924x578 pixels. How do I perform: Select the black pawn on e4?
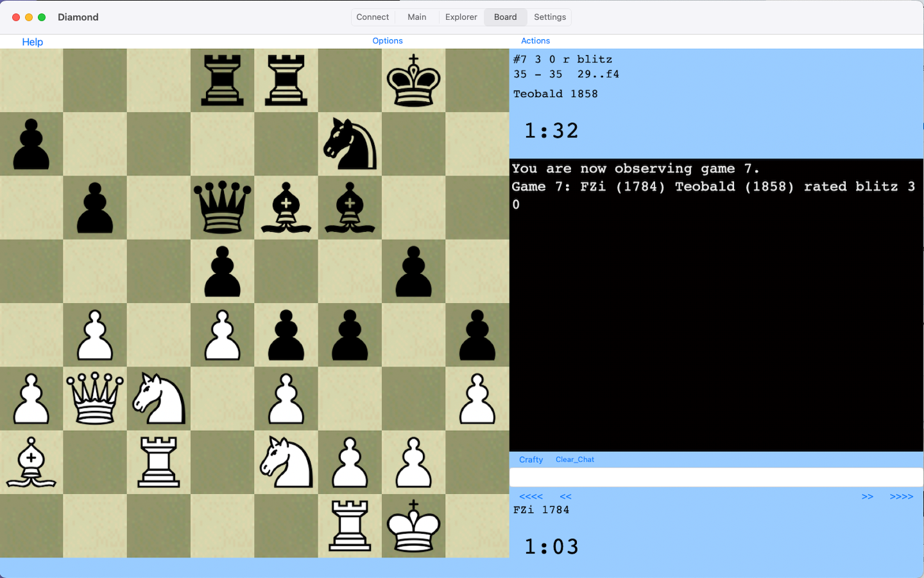[286, 335]
